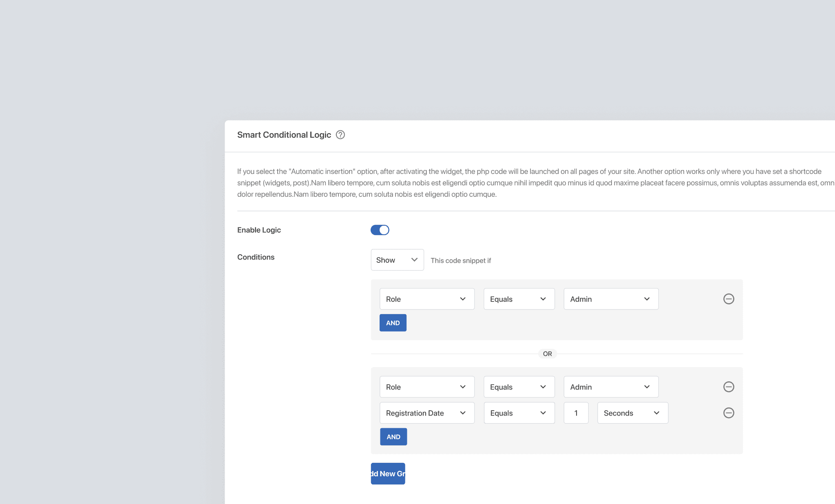Open the second group's Admin dropdown
This screenshot has height=504, width=835.
click(x=610, y=387)
